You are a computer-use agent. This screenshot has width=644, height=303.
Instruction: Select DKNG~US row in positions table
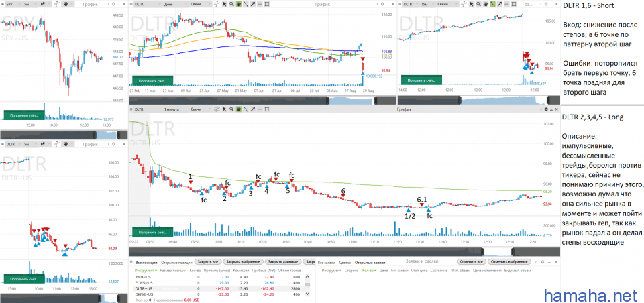[x=220, y=294]
